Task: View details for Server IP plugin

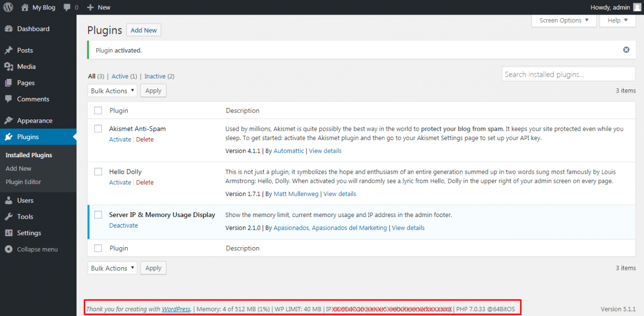Action: [408, 228]
